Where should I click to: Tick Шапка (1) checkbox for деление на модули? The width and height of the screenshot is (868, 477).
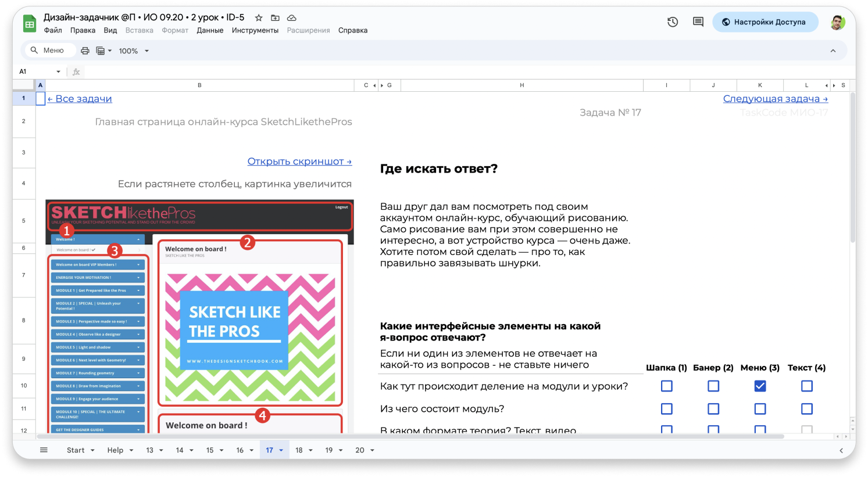tap(667, 386)
